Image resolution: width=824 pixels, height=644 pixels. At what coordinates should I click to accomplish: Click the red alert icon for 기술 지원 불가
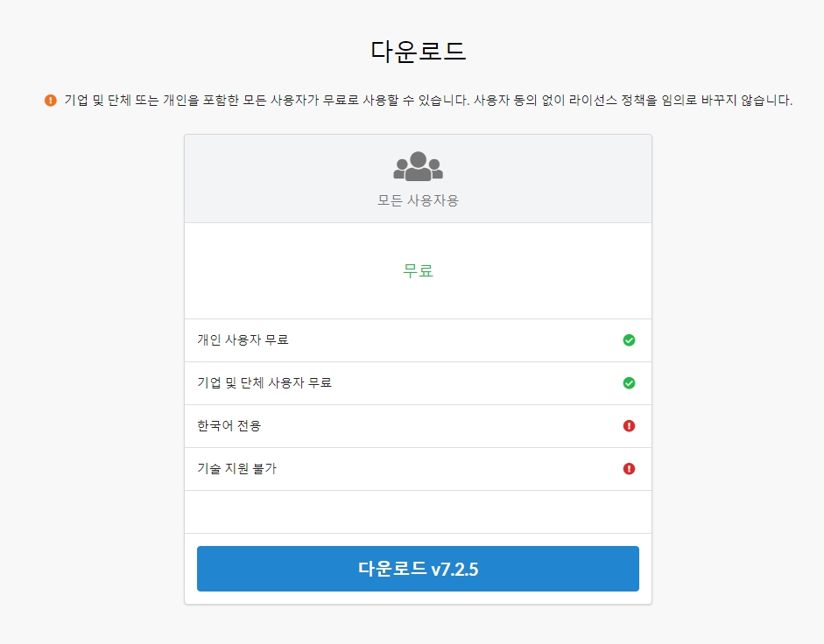(629, 468)
